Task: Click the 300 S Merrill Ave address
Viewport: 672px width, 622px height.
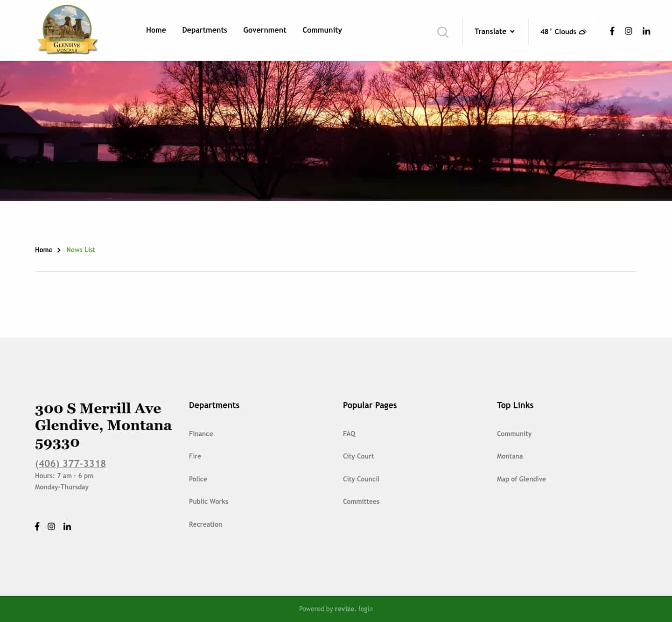Action: [x=103, y=426]
